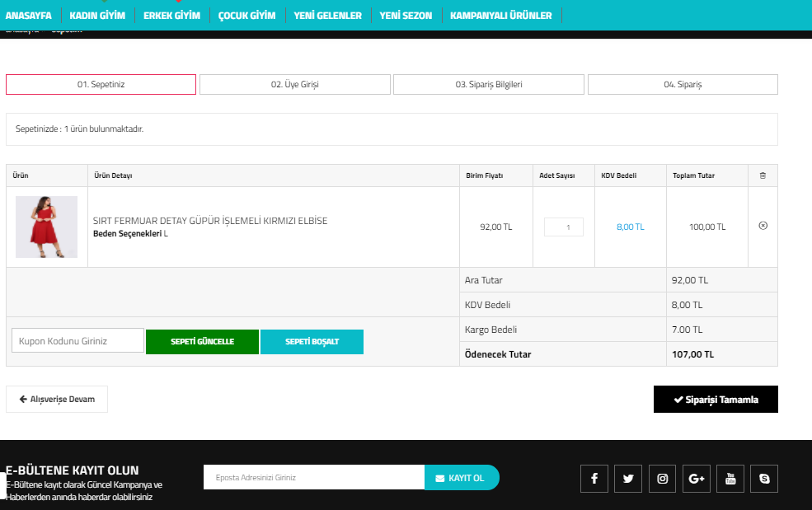Open the YouTube social icon
The width and height of the screenshot is (812, 510).
[730, 479]
